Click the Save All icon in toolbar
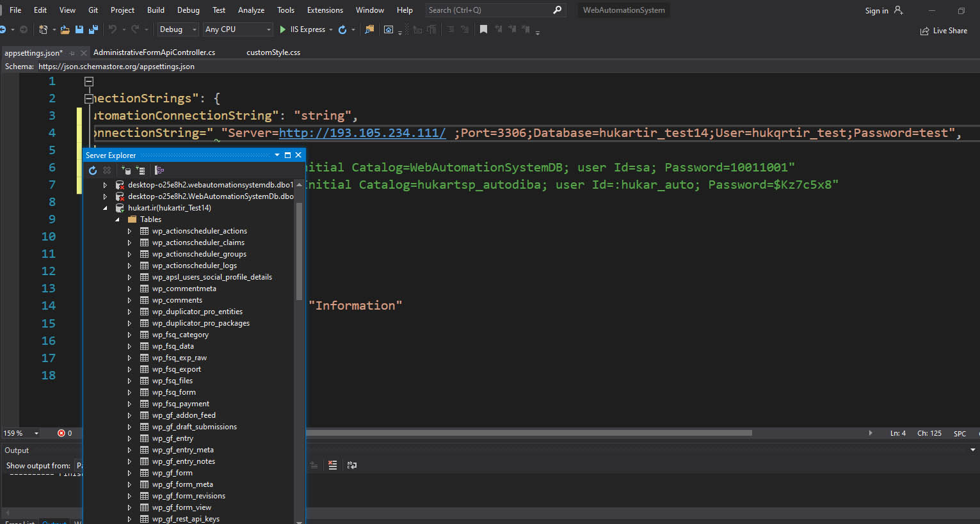Screen dimensions: 980x524 93,29
